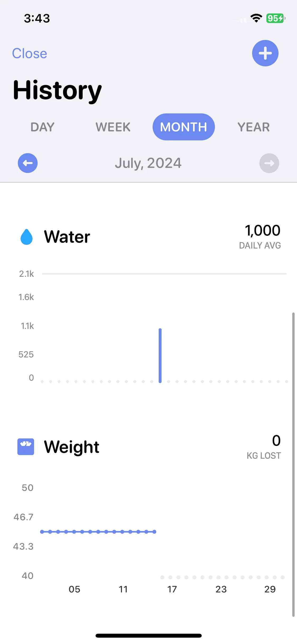Go to previous month with left arrow
The height and width of the screenshot is (644, 297).
point(28,163)
